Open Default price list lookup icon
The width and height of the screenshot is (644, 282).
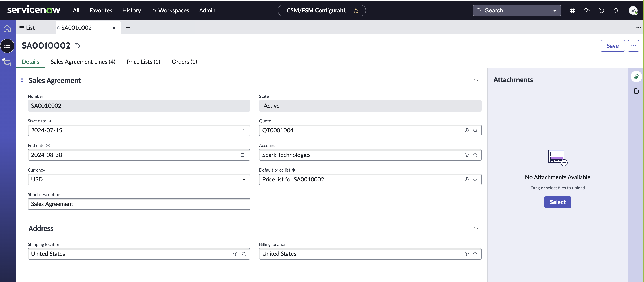[475, 179]
